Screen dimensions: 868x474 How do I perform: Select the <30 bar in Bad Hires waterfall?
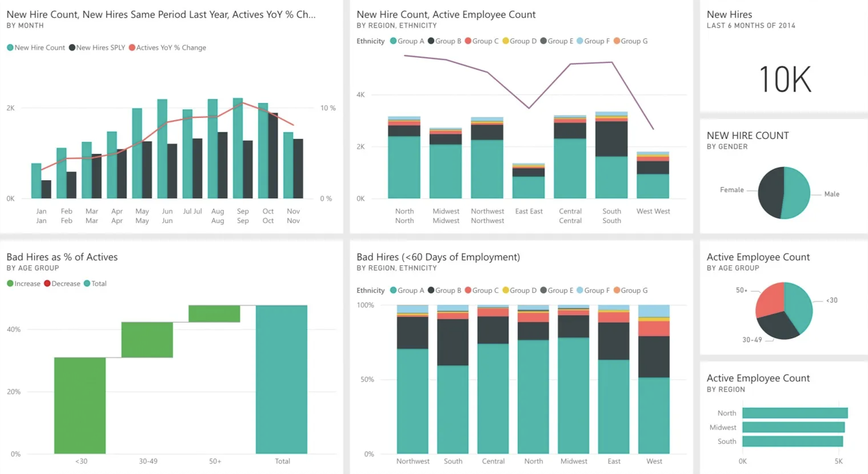click(80, 405)
